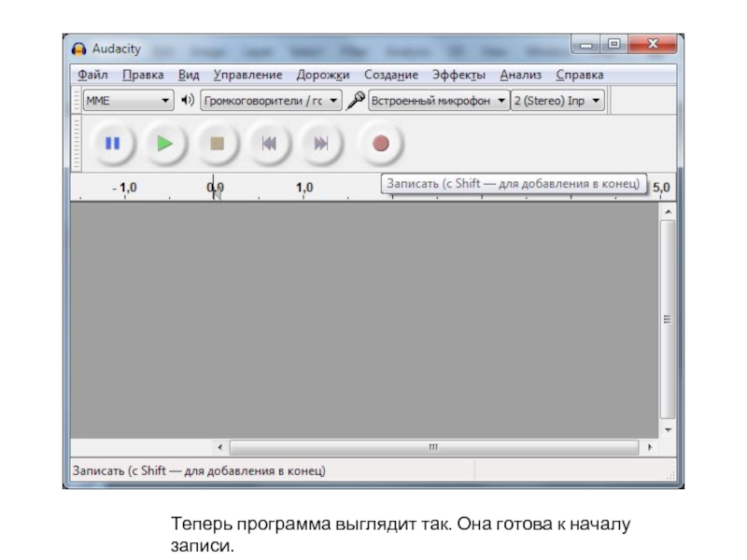Open the Дорожки menu
Viewport: 747px width, 560px height.
[322, 75]
